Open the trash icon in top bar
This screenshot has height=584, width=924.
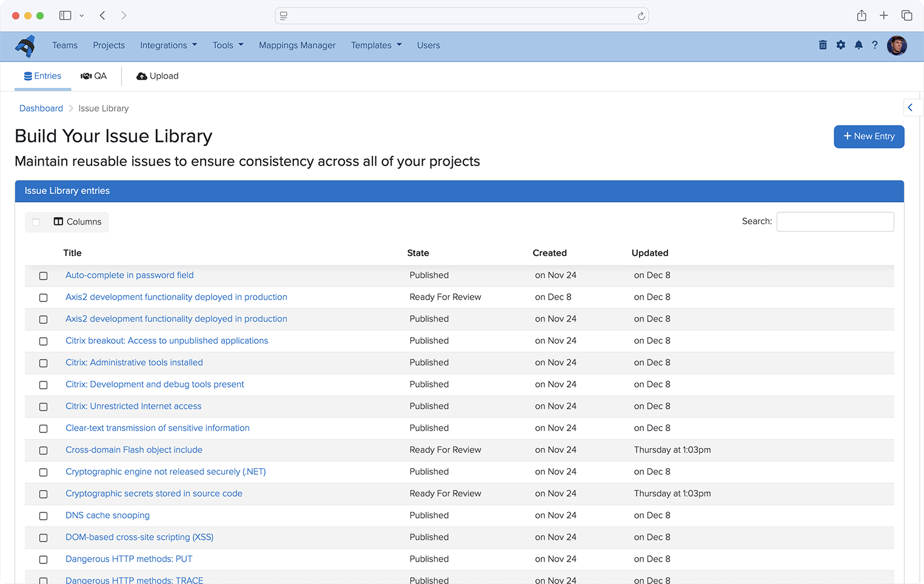pyautogui.click(x=823, y=45)
